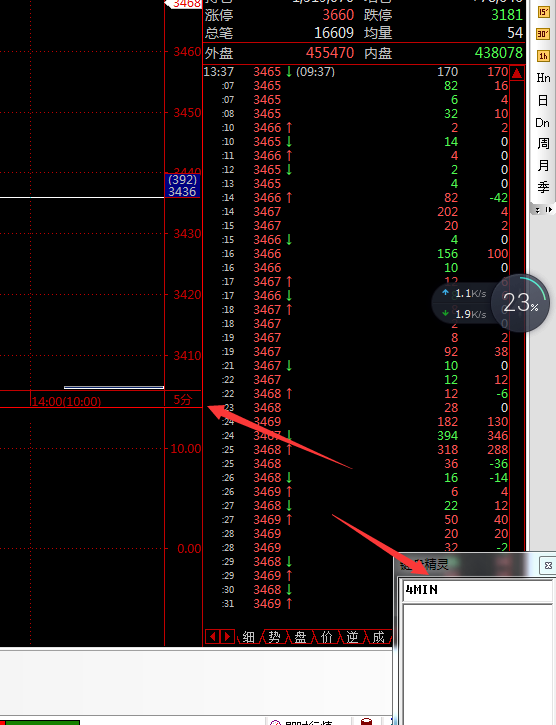
Task: Open the 细 (details) tab
Action: (x=248, y=637)
